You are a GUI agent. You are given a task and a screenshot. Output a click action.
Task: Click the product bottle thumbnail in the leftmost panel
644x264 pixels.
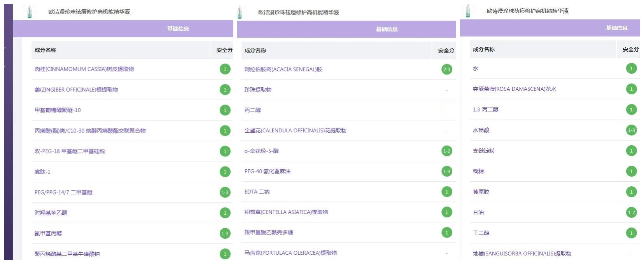[x=29, y=12]
